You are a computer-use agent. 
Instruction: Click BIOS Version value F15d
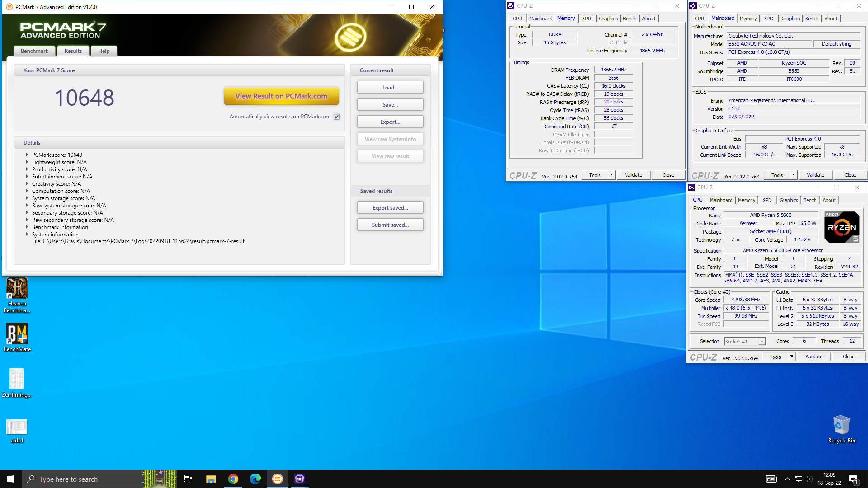793,108
